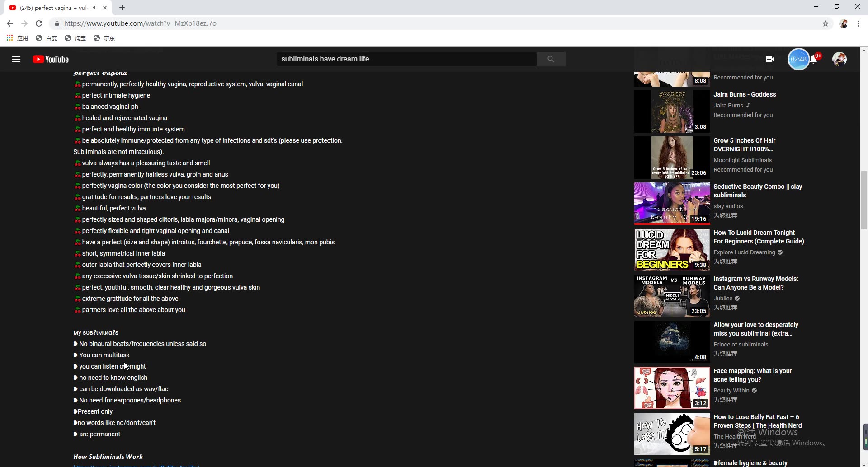The width and height of the screenshot is (868, 467).
Task: Open the YouTube hamburger guide menu
Action: (x=16, y=59)
